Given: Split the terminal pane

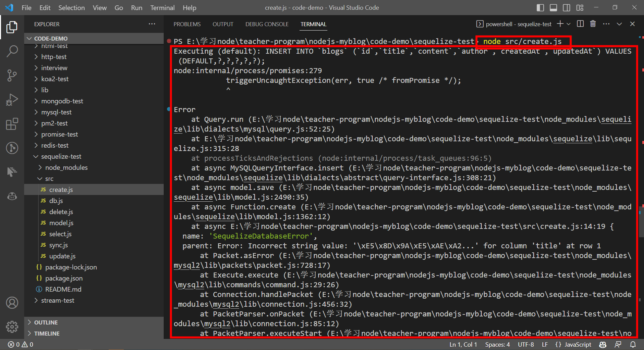Looking at the screenshot, I should pos(580,24).
